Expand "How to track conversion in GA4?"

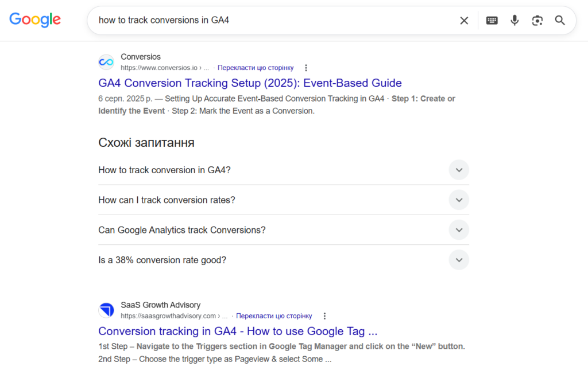[284, 170]
